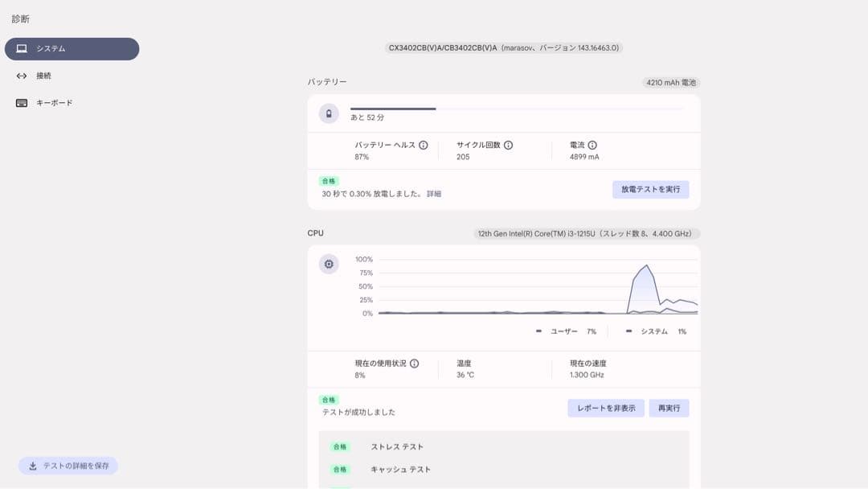The image size is (868, 489).
Task: Collapse the CPU report with レポートを非表示
Action: coord(605,408)
